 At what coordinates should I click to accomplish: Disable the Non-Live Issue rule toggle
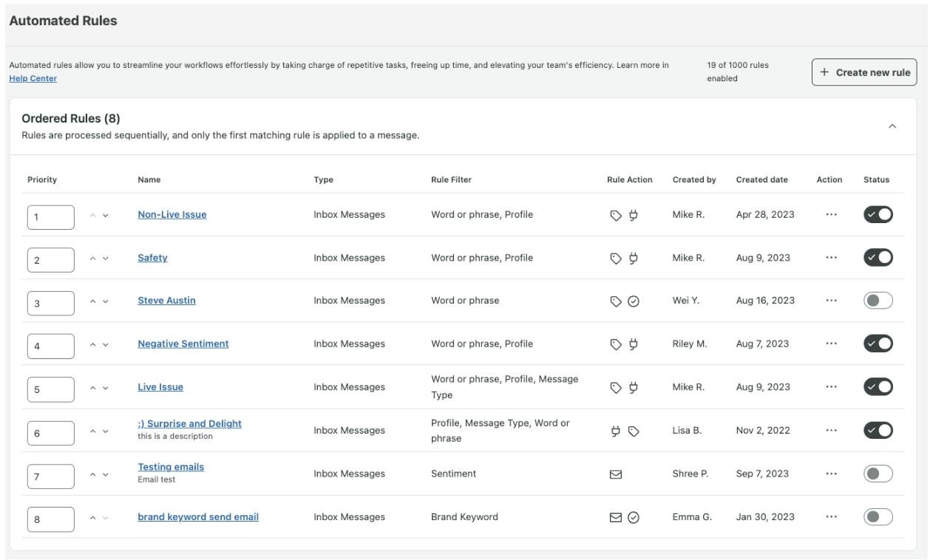pos(878,214)
